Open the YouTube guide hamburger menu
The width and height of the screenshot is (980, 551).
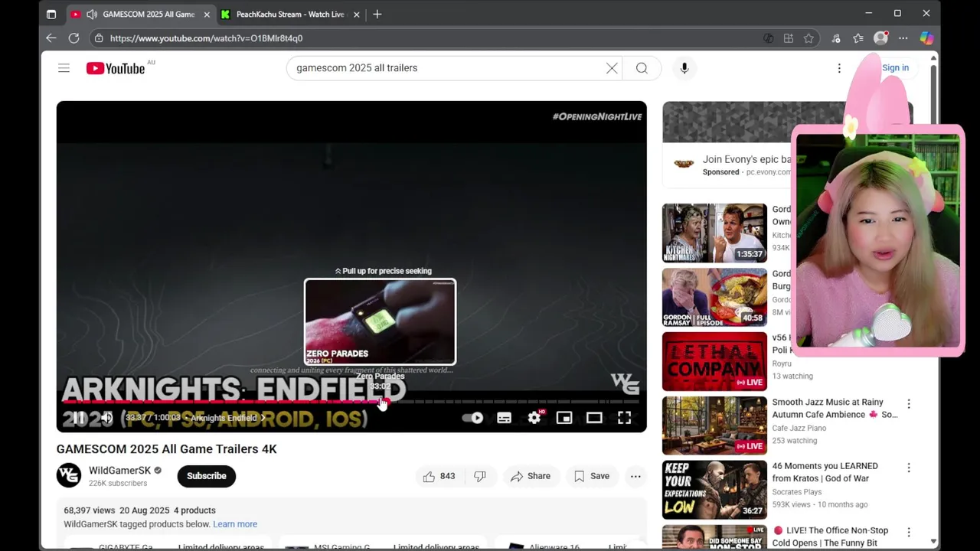pyautogui.click(x=64, y=68)
